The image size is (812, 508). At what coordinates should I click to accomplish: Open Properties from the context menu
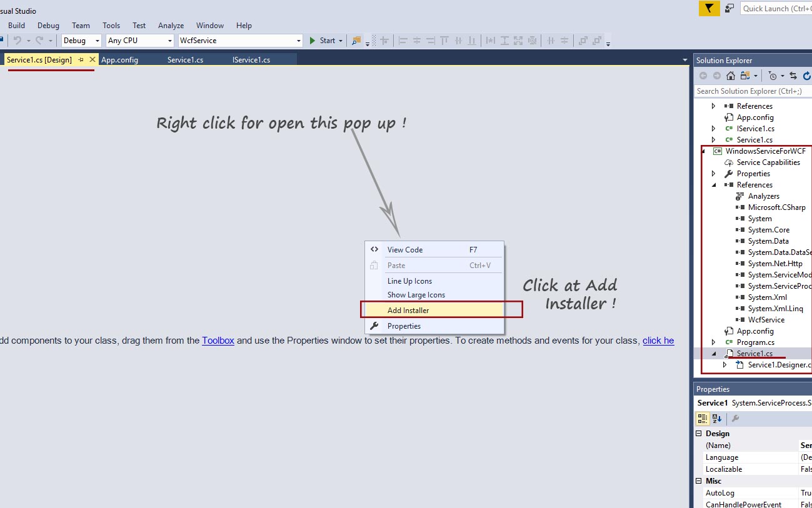434,326
